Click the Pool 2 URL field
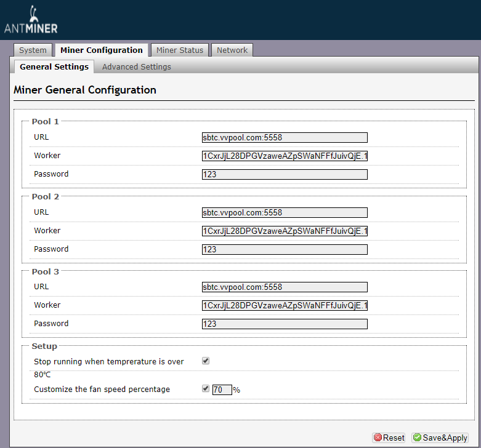Image resolution: width=481 pixels, height=448 pixels. click(285, 213)
